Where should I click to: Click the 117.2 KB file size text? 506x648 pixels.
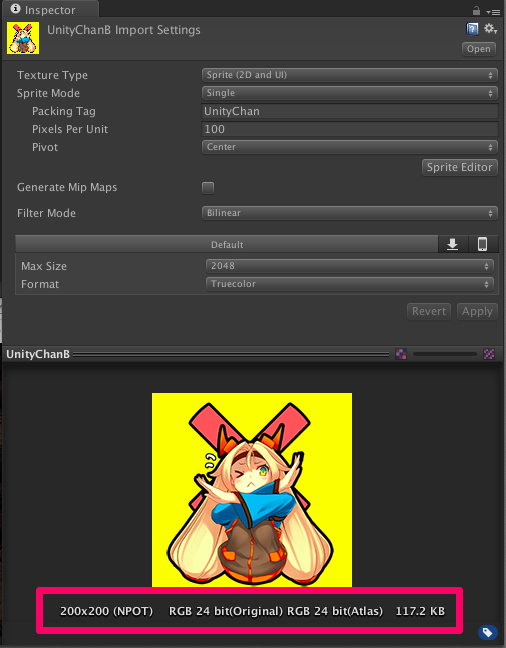(420, 611)
